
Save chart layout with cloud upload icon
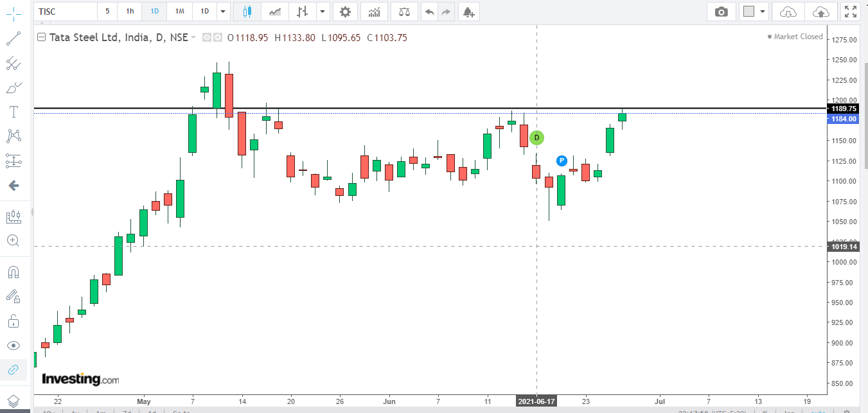(x=820, y=12)
